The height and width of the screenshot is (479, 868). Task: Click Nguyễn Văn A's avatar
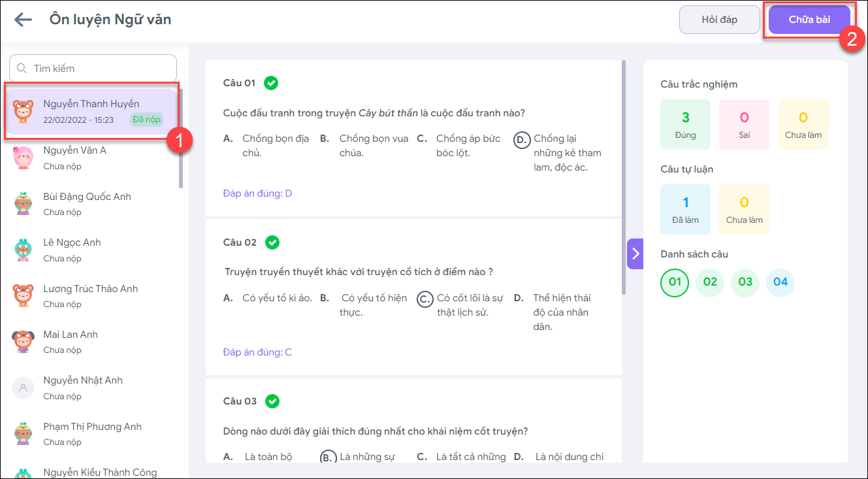coord(24,157)
